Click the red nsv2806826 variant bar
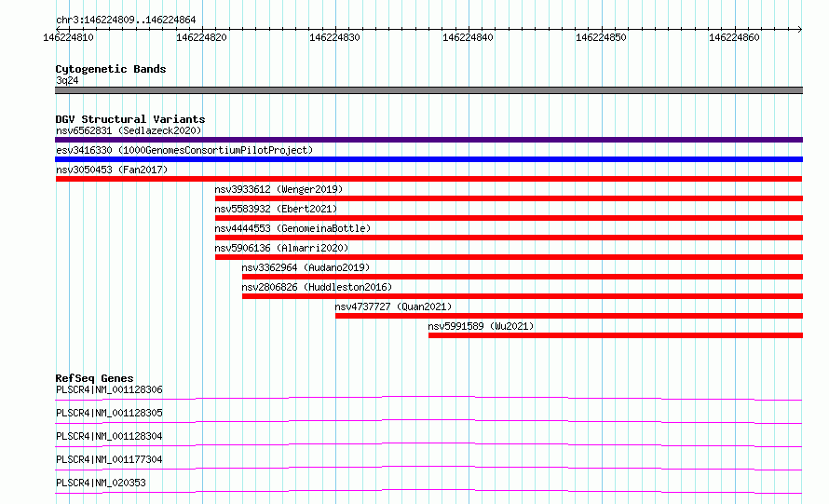 [x=523, y=296]
